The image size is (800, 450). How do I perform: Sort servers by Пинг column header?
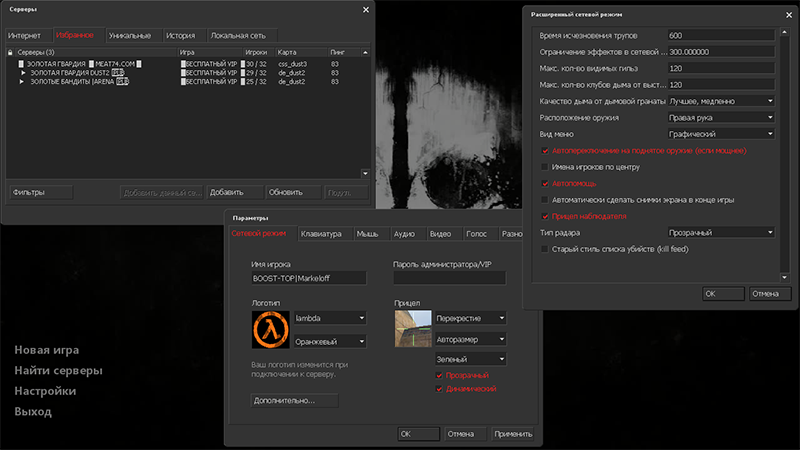click(x=344, y=52)
